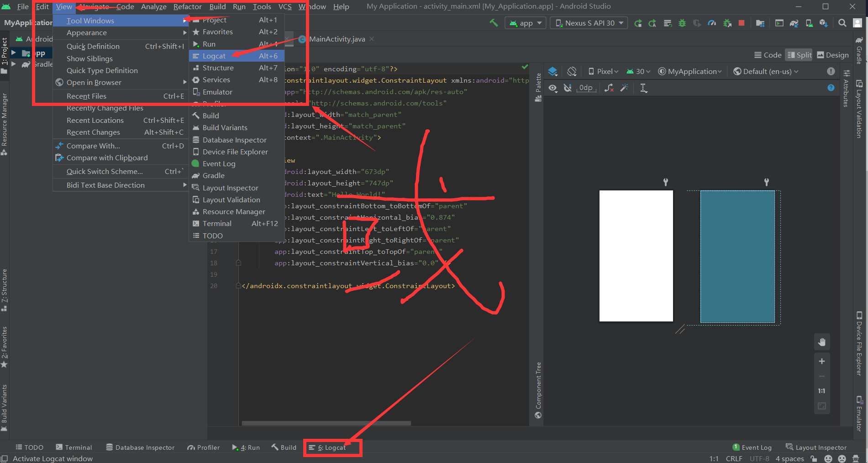Image resolution: width=868 pixels, height=463 pixels.
Task: Expand the app node in project tree
Action: pos(14,53)
